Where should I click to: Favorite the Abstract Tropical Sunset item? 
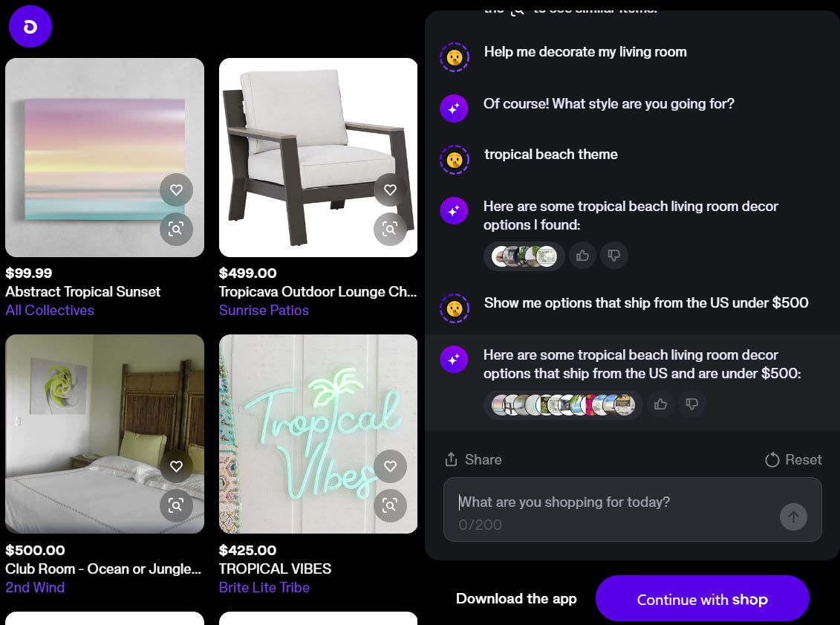tap(176, 190)
